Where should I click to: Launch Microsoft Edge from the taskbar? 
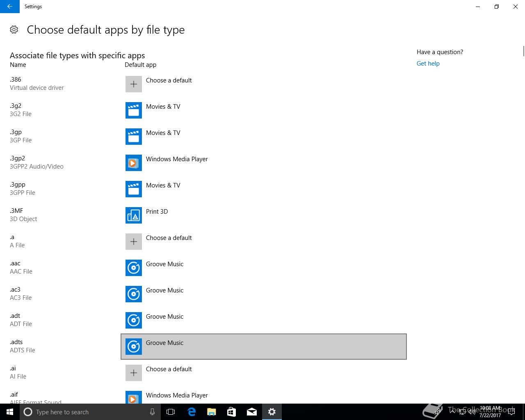(191, 412)
